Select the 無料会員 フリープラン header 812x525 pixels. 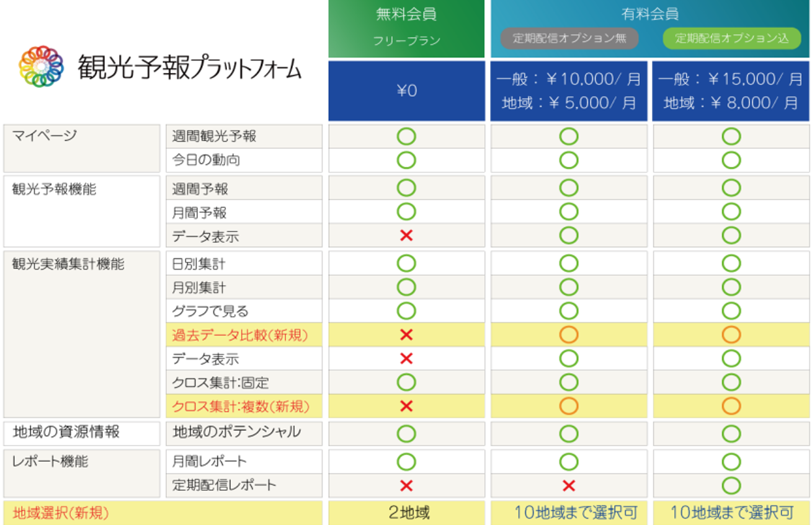[406, 29]
